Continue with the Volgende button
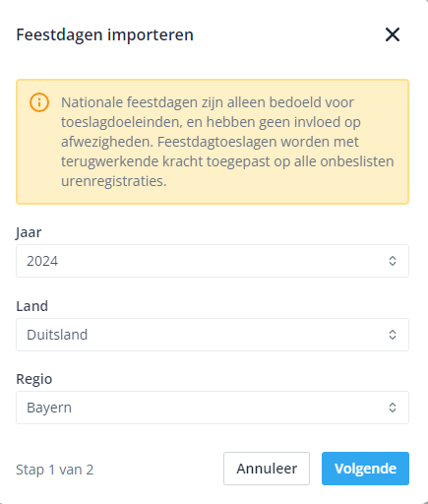This screenshot has width=428, height=504. click(x=365, y=469)
